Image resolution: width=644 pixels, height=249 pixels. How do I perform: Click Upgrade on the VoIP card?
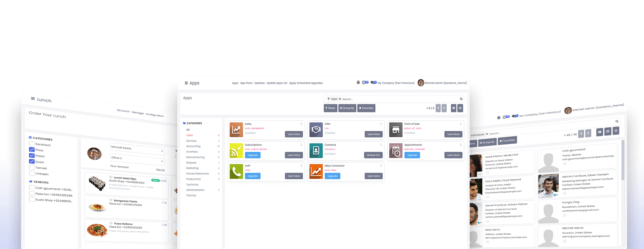[x=252, y=176]
